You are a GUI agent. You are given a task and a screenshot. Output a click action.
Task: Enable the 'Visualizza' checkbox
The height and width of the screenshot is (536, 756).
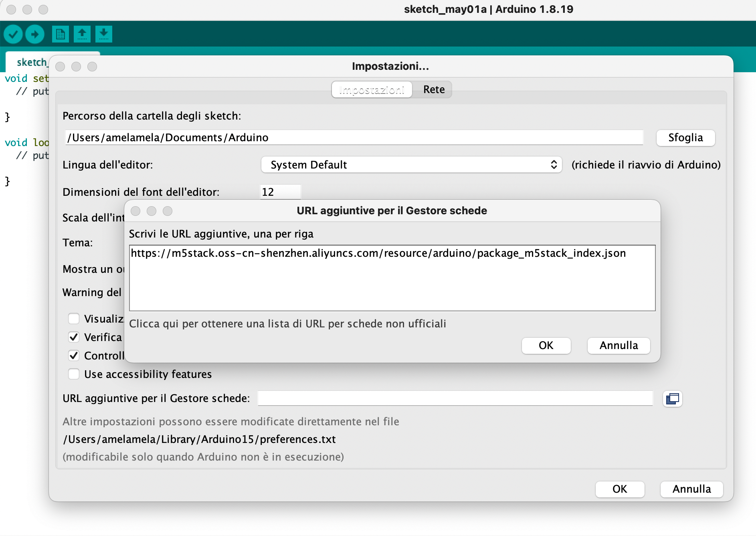pyautogui.click(x=74, y=319)
